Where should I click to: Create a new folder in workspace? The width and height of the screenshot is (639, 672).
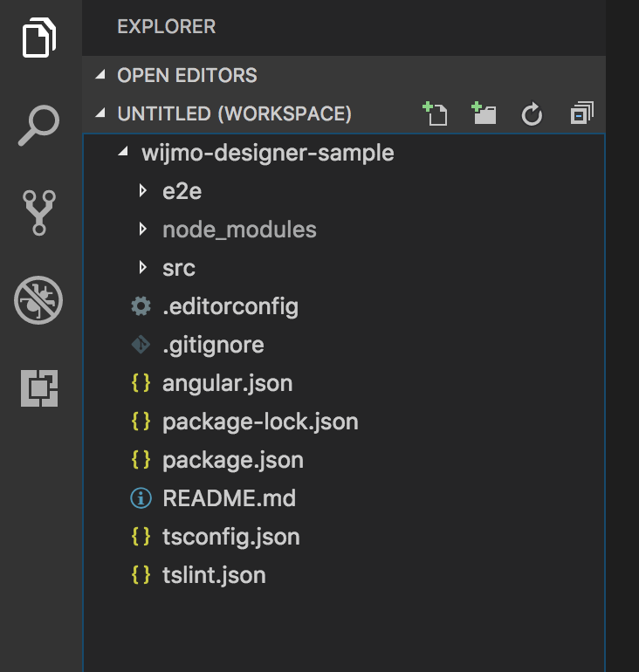point(484,113)
